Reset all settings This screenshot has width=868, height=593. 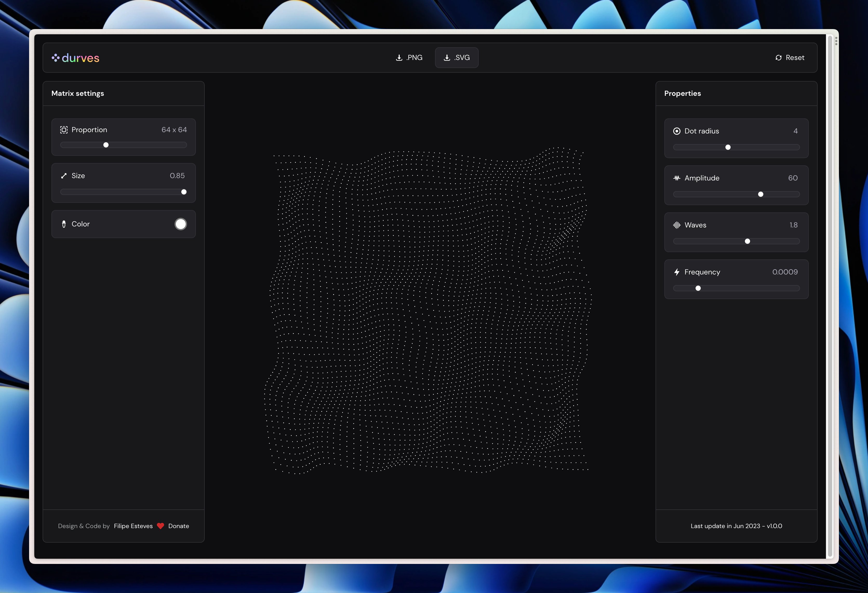(x=790, y=58)
